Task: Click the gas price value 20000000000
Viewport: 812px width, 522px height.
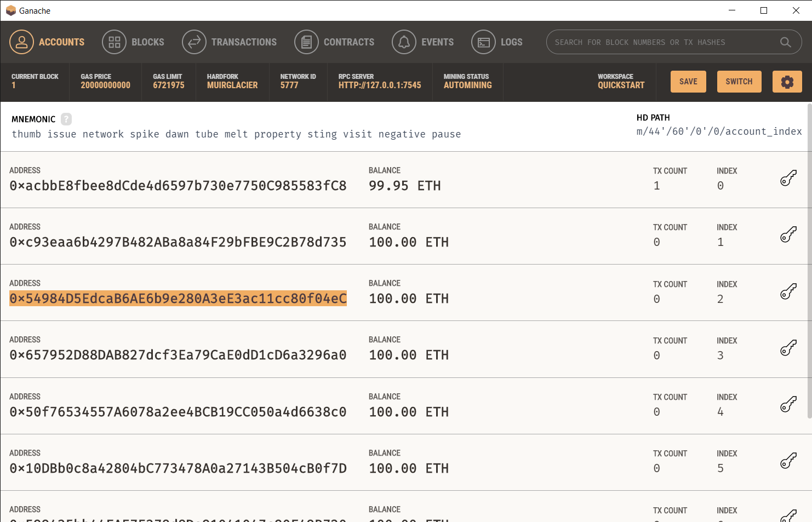Action: point(106,85)
